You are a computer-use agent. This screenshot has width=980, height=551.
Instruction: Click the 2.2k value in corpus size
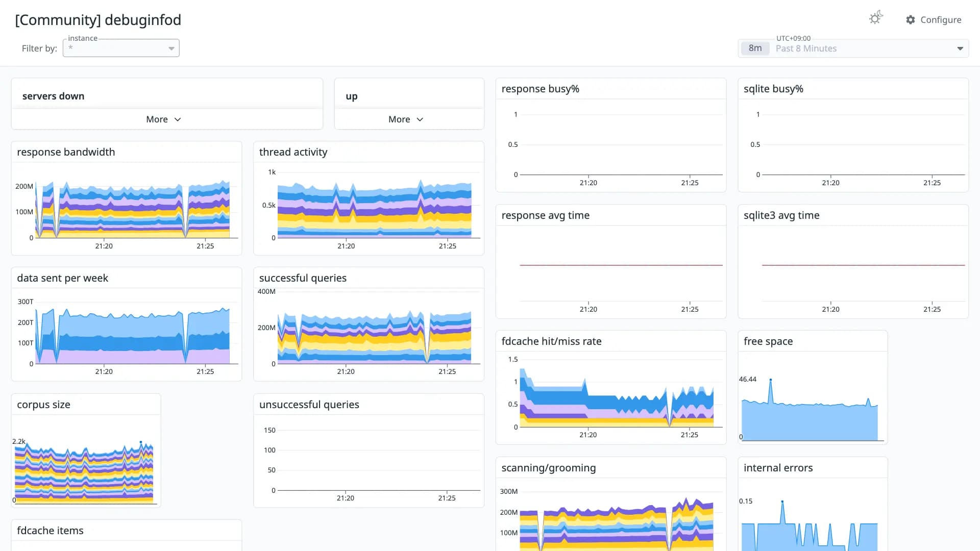tap(18, 441)
